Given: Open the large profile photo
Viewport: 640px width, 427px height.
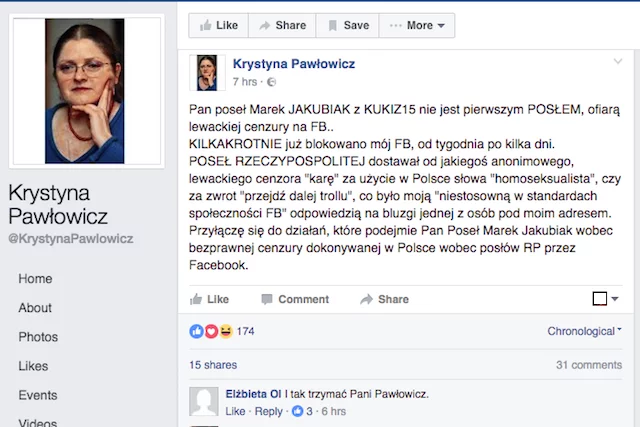Looking at the screenshot, I should [85, 91].
